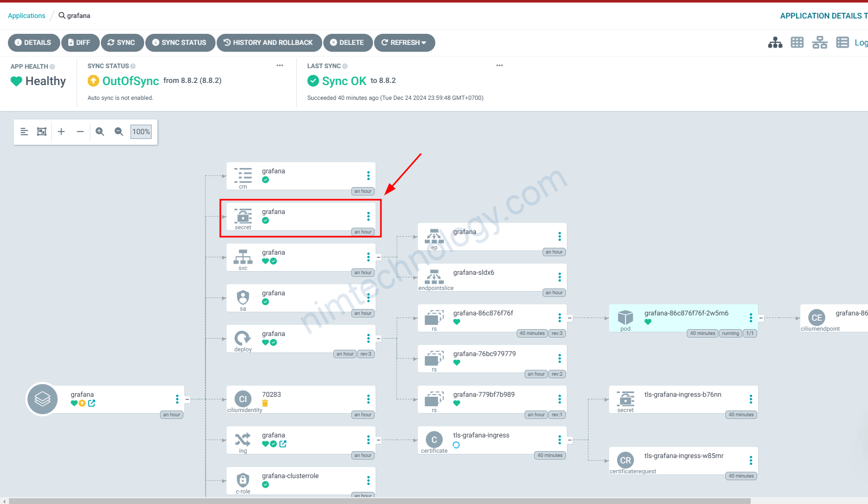Zoom in with magnifier plus icon

tap(100, 132)
